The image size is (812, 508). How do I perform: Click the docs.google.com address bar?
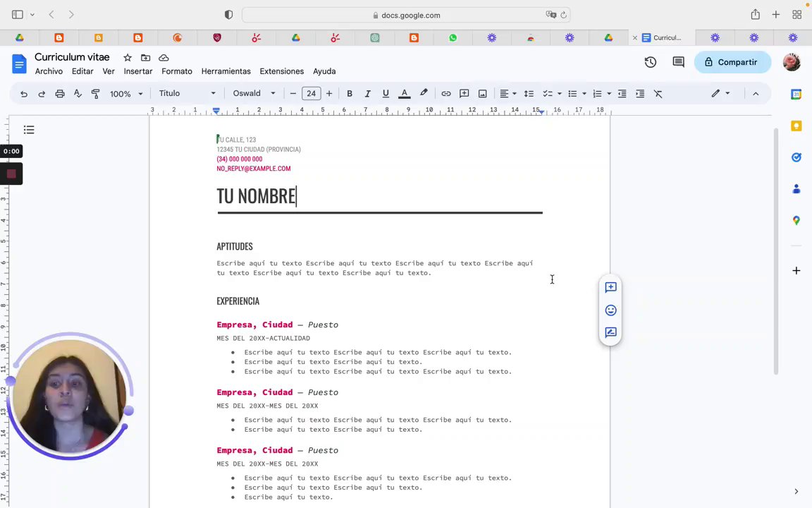pyautogui.click(x=406, y=15)
